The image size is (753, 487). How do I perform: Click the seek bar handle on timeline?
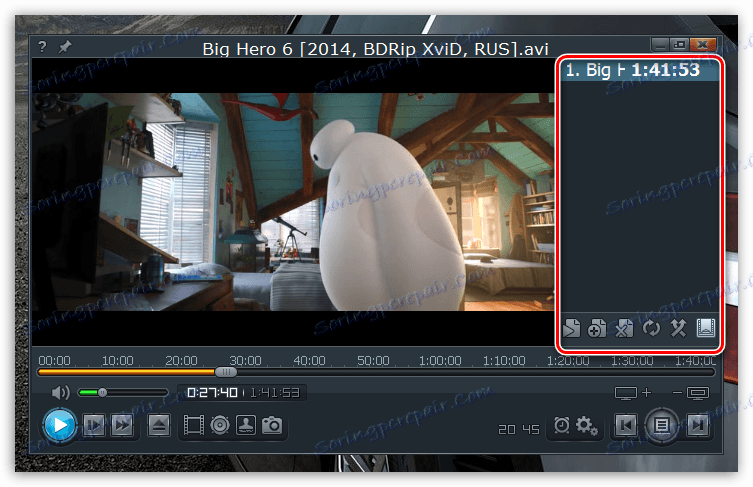(225, 372)
